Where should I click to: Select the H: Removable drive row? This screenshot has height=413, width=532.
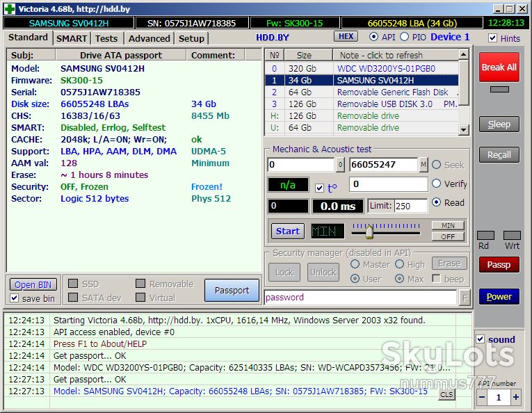coord(362,116)
